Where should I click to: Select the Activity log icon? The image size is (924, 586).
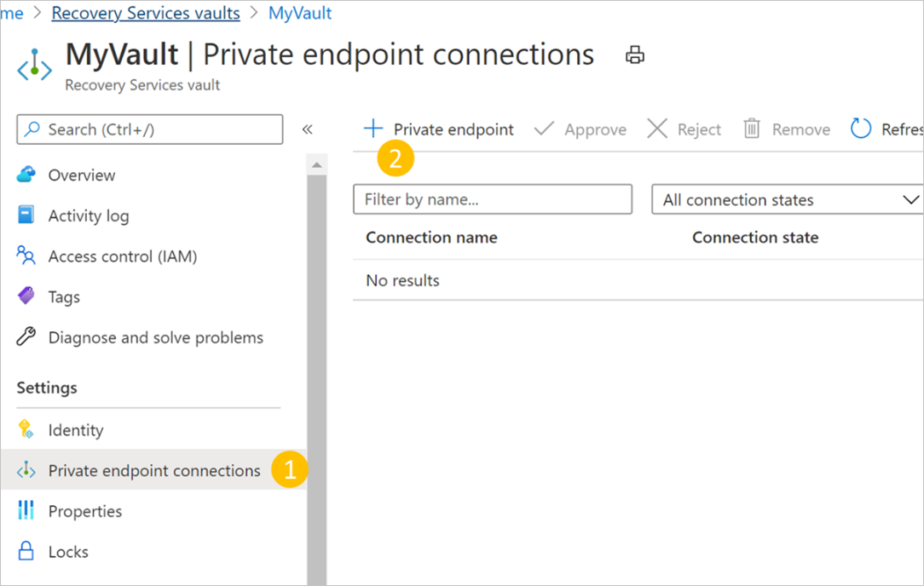[x=26, y=215]
